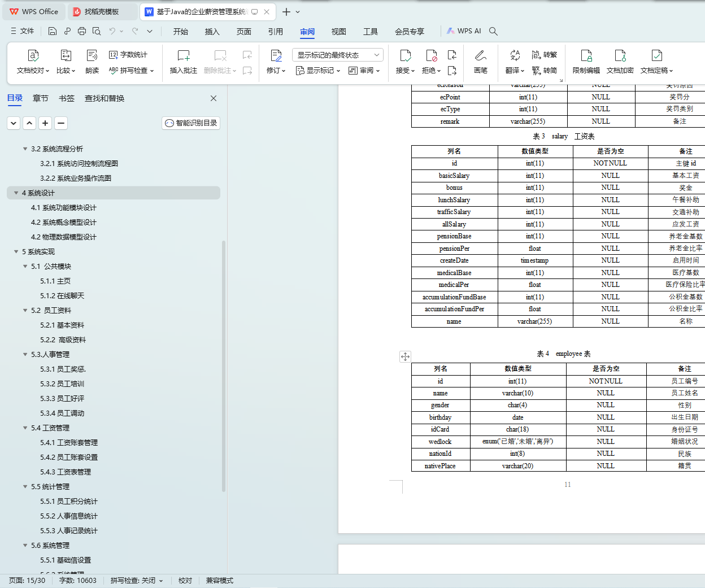The height and width of the screenshot is (588, 705).
Task: Open 拼写检查: 关闭 in status bar
Action: point(137,581)
